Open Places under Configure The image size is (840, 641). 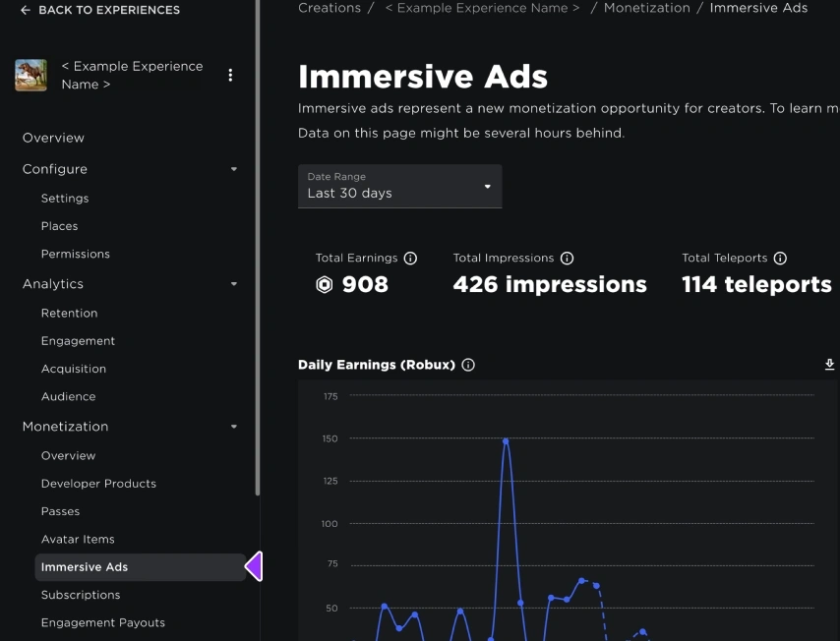coord(59,226)
